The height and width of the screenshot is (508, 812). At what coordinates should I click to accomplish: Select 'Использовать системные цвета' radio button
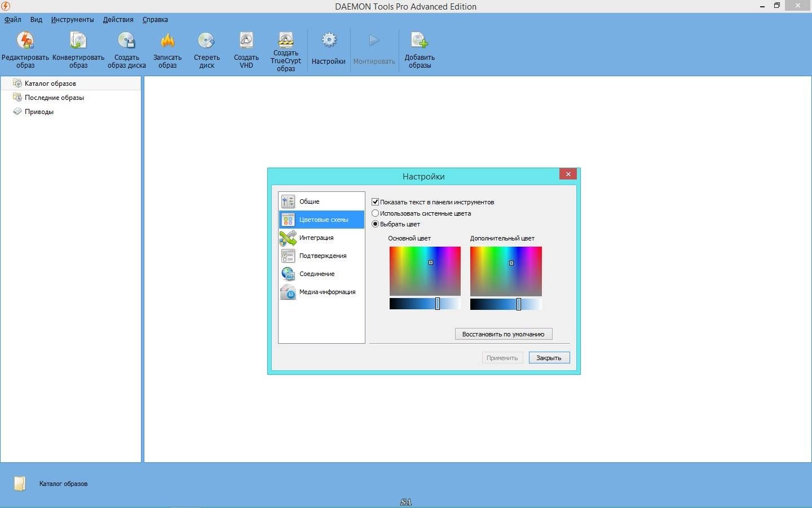tap(375, 213)
